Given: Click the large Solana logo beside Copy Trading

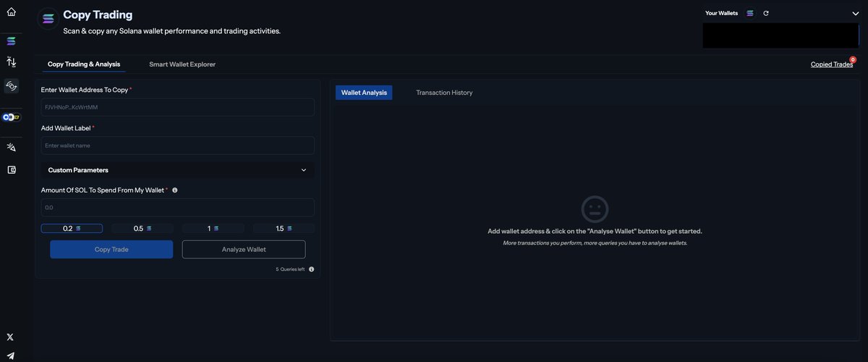Looking at the screenshot, I should pyautogui.click(x=48, y=19).
